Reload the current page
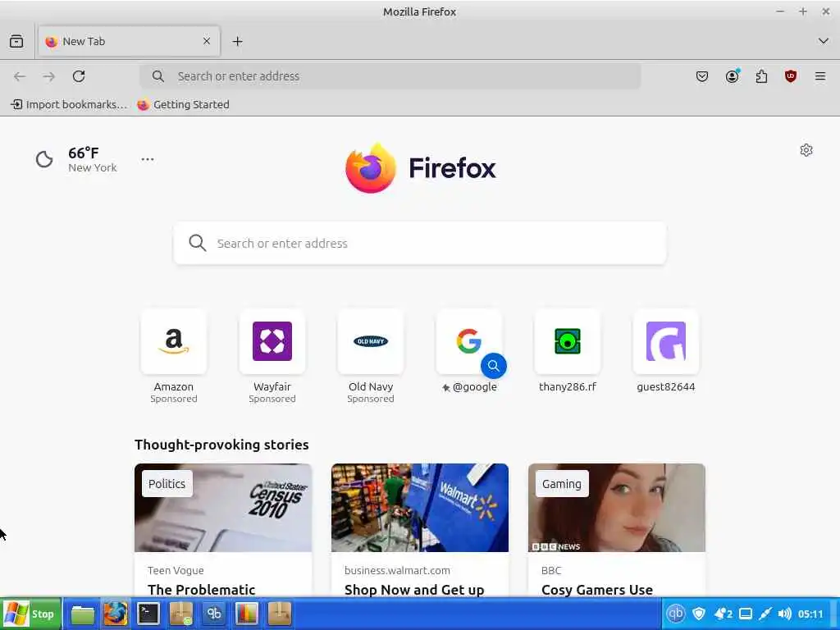840x630 pixels. pyautogui.click(x=79, y=76)
